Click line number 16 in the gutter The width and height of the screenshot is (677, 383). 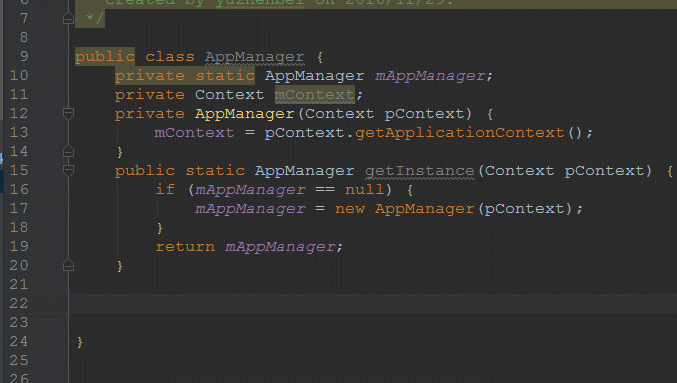tap(19, 190)
